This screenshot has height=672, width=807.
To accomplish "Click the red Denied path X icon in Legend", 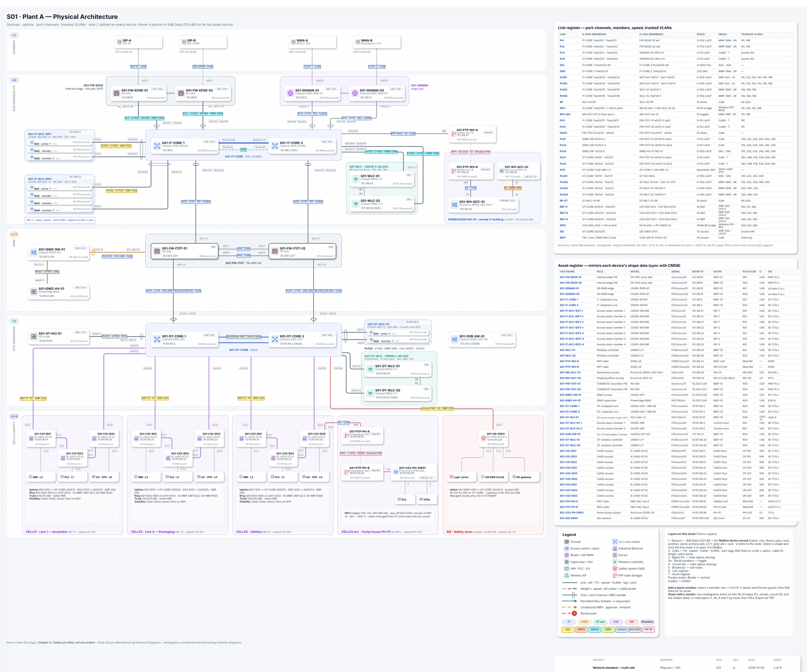I will (x=575, y=613).
